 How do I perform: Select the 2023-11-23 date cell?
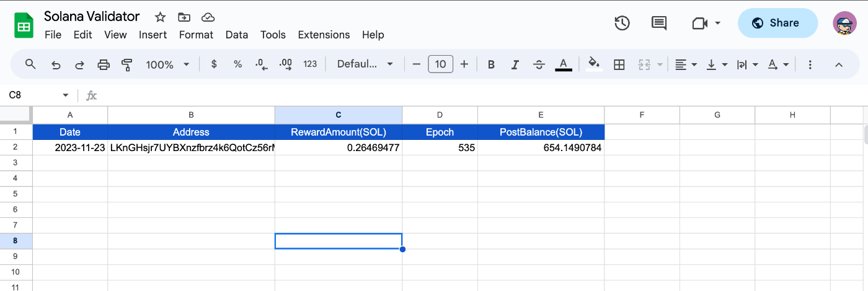point(70,148)
